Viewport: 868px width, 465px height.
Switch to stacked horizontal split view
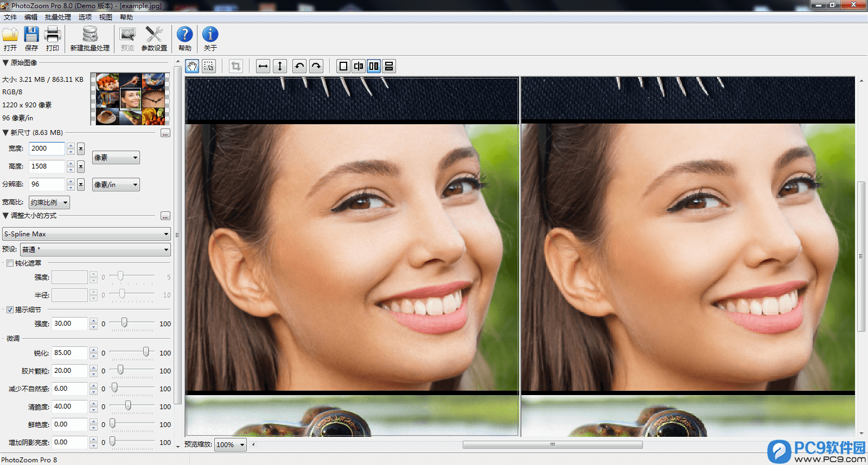(389, 66)
